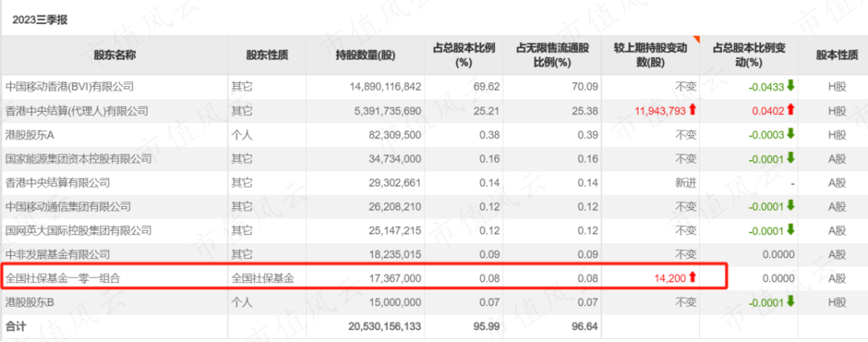Image resolution: width=868 pixels, height=342 pixels.
Task: Select shareholder 中国移动通信集团有限公司
Action: (x=68, y=207)
